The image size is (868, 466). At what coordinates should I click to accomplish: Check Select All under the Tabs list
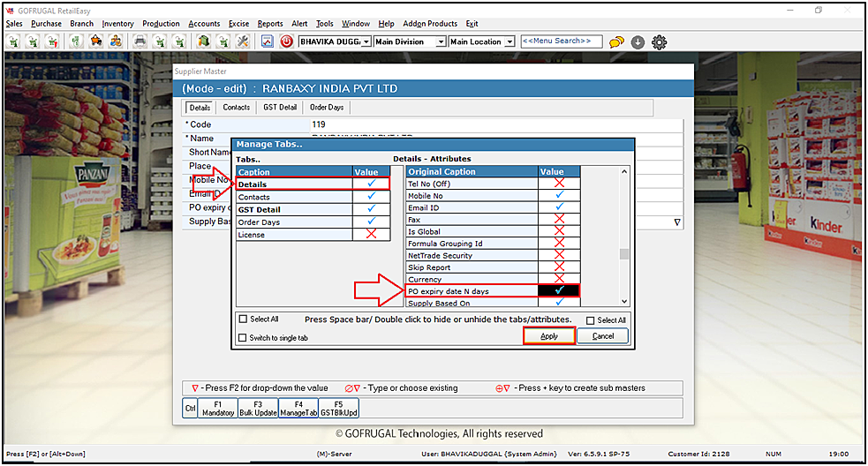point(243,319)
